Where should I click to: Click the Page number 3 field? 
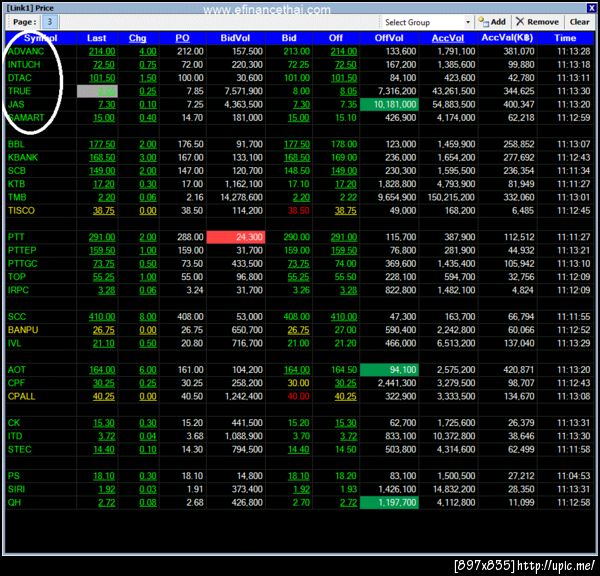(50, 22)
